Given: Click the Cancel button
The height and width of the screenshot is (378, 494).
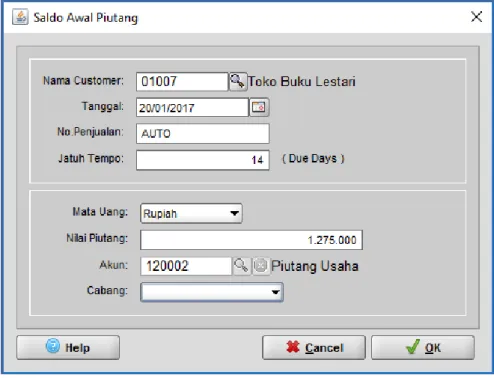Looking at the screenshot, I should [314, 347].
